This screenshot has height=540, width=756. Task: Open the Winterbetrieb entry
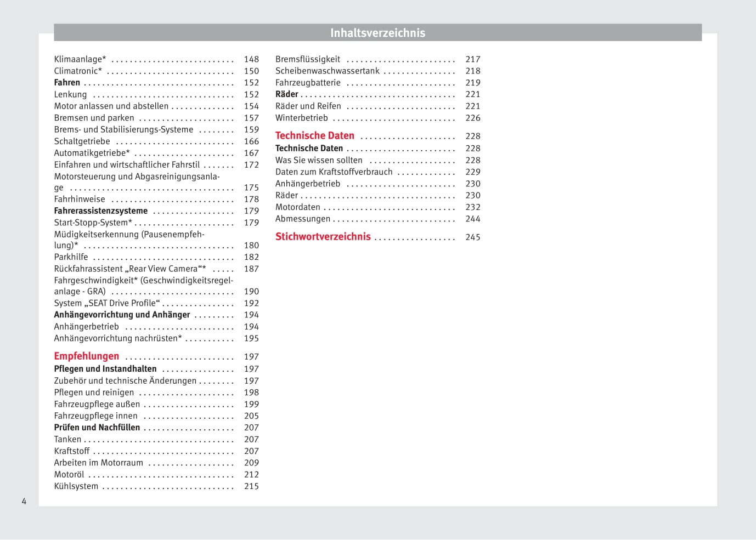(x=302, y=118)
